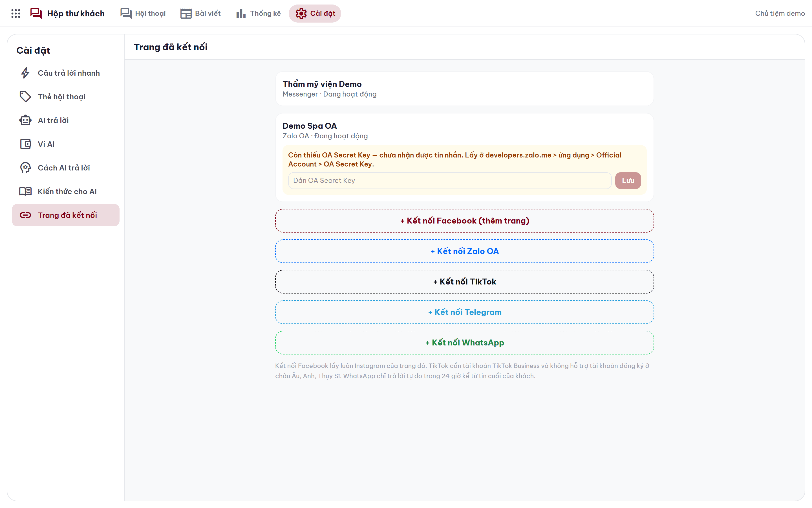Click the Cài đặt gear icon
This screenshot has height=508, width=812.
[301, 14]
